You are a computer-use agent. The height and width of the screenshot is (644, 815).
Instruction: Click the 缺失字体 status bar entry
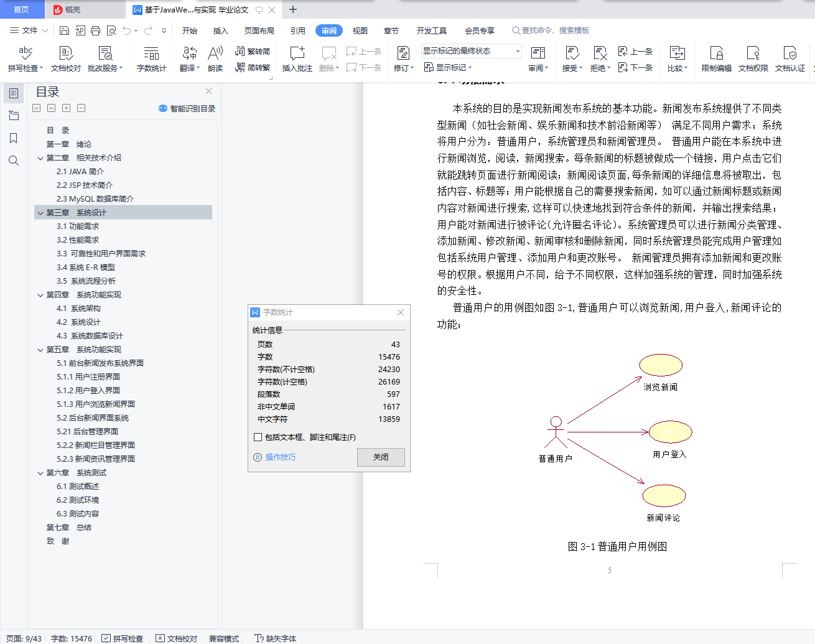pos(276,638)
